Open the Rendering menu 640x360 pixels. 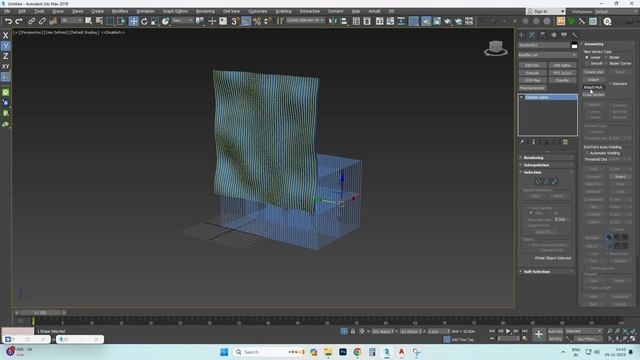[205, 11]
